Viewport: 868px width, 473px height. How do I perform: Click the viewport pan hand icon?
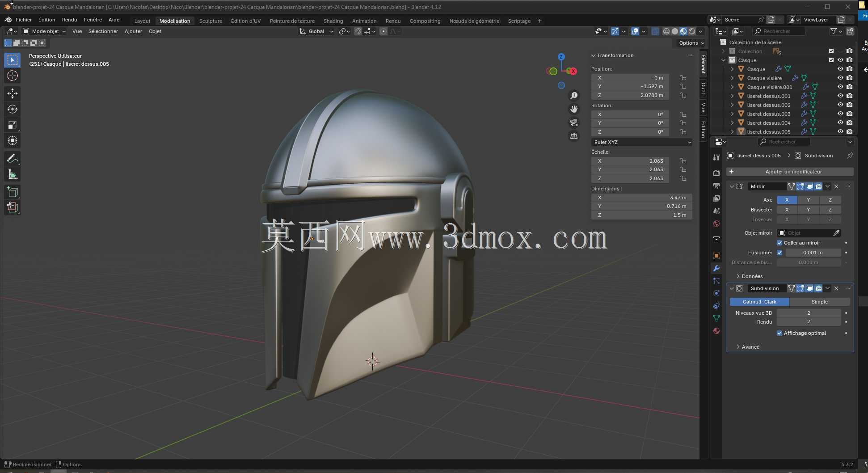coord(574,109)
